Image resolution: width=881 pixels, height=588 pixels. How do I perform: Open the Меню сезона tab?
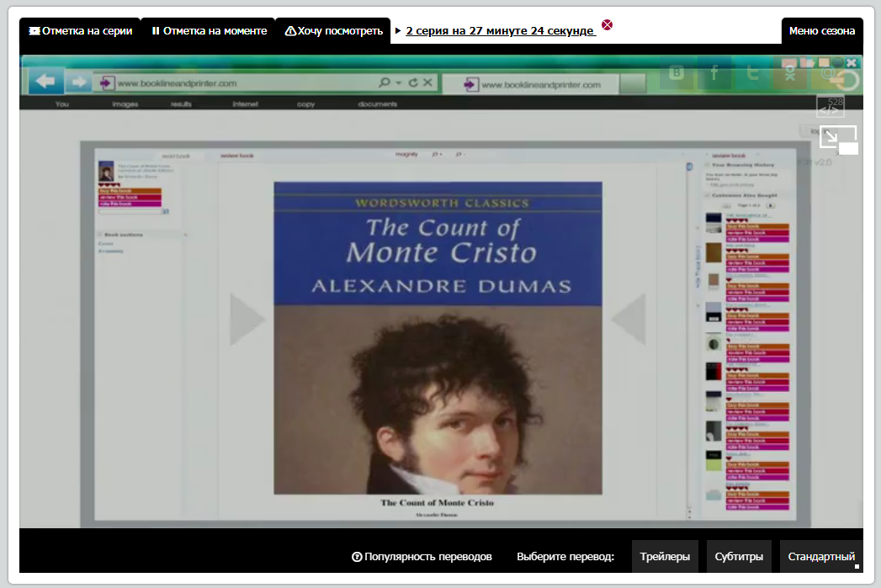(x=822, y=31)
